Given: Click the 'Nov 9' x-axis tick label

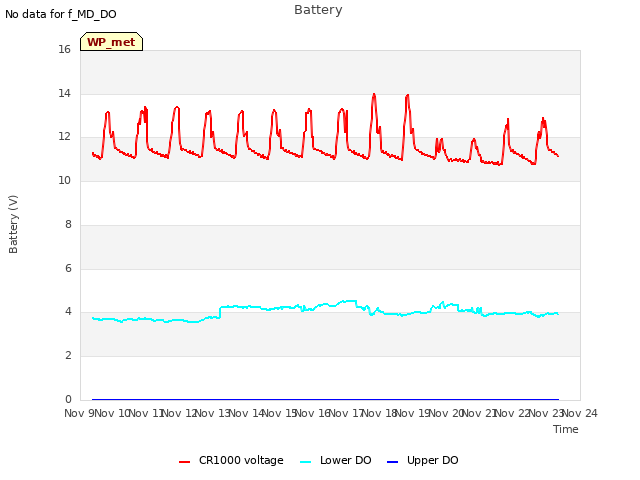Looking at the screenshot, I should click(x=79, y=413).
